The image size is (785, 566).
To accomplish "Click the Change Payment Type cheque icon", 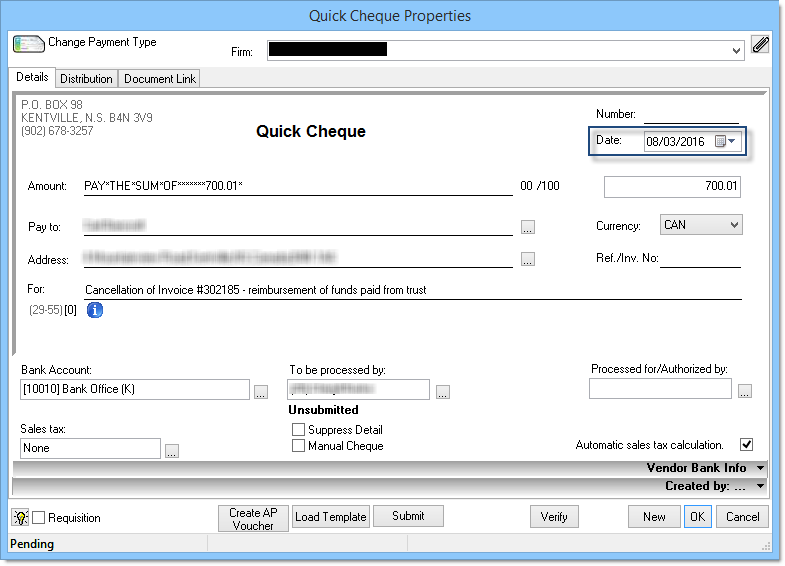I will coord(29,44).
